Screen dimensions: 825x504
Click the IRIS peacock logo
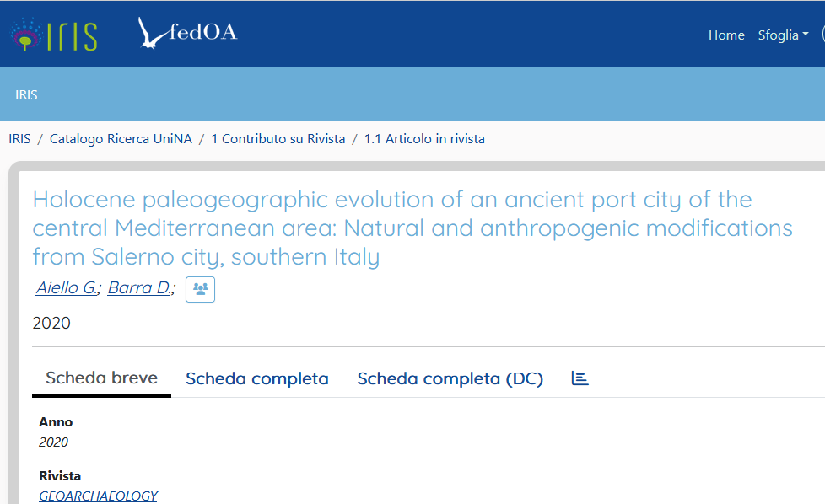click(52, 34)
